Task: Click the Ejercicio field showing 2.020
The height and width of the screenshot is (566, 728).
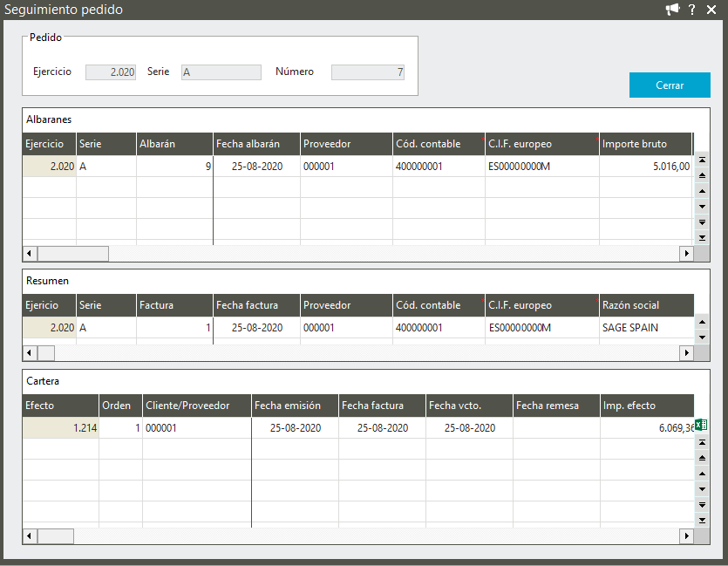Action: pos(111,72)
